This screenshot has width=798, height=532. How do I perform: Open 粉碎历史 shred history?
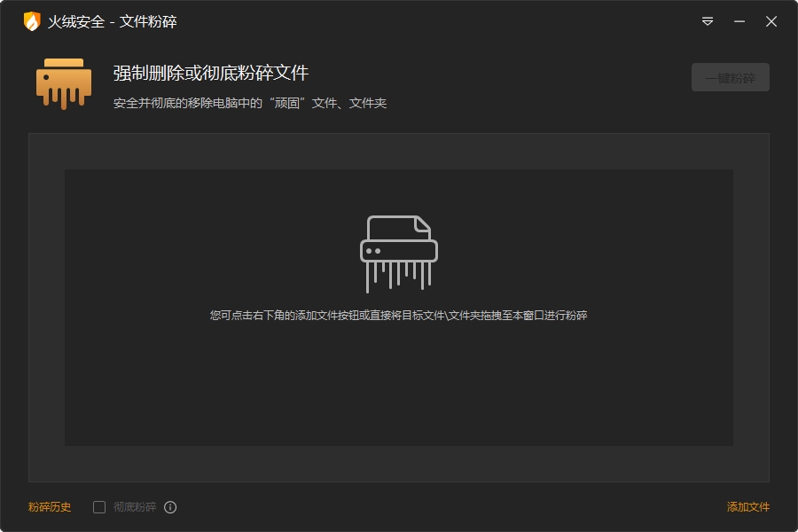[50, 507]
